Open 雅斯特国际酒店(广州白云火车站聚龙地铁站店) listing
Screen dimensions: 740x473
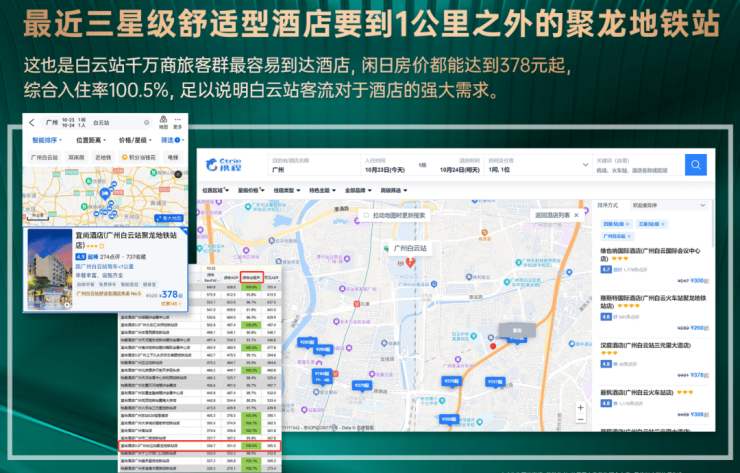[653, 302]
